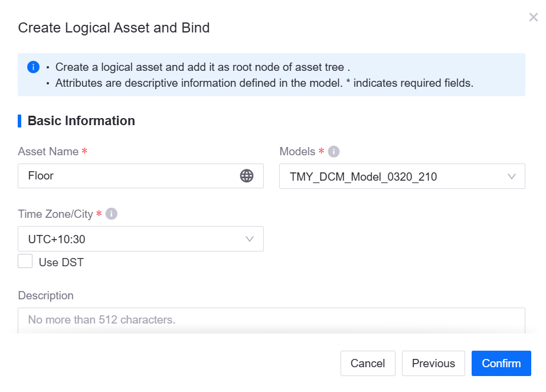Click the globe icon in Asset Name field
Viewport: 546px width, 392px height.
(x=247, y=176)
